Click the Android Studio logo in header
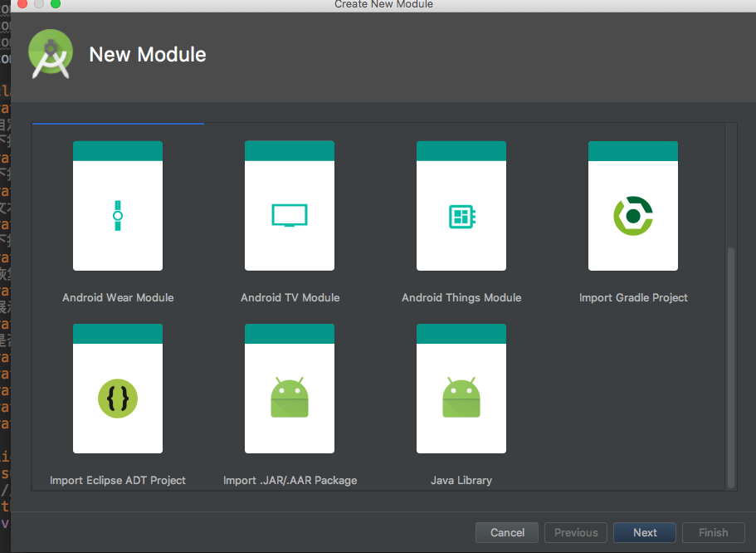The image size is (756, 553). [51, 54]
